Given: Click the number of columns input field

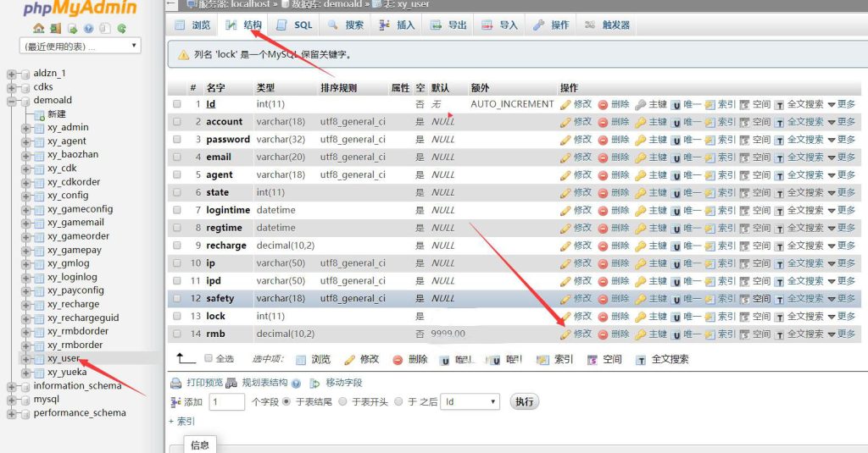Looking at the screenshot, I should click(x=226, y=401).
